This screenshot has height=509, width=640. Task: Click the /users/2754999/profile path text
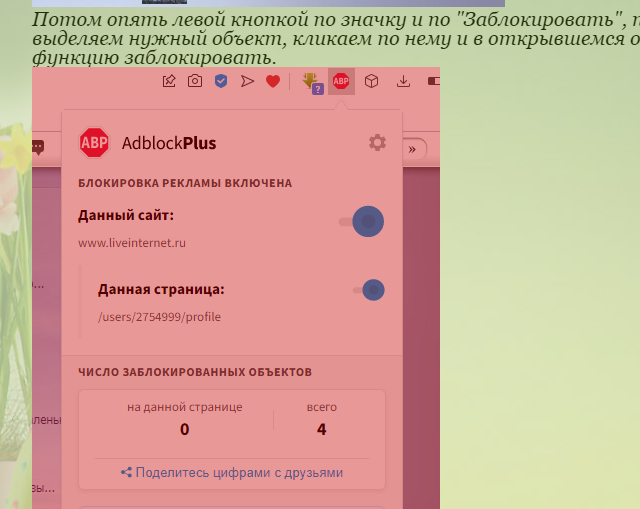(x=159, y=317)
